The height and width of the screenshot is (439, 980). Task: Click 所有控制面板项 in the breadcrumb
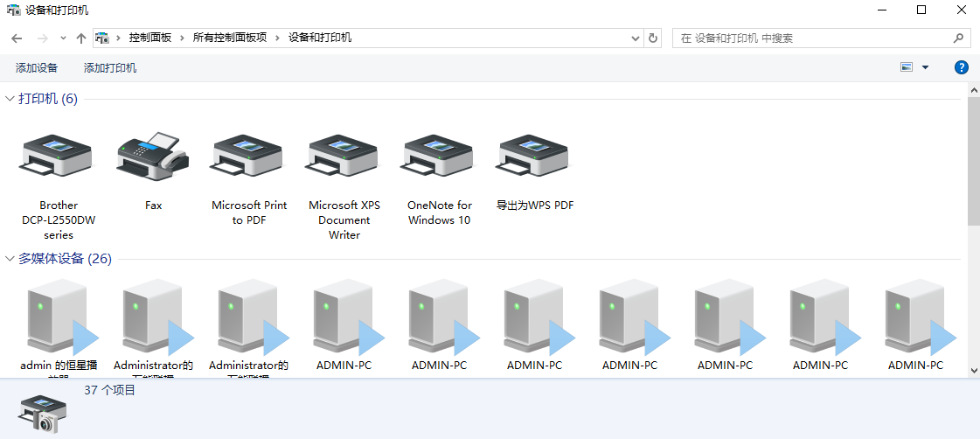[229, 38]
